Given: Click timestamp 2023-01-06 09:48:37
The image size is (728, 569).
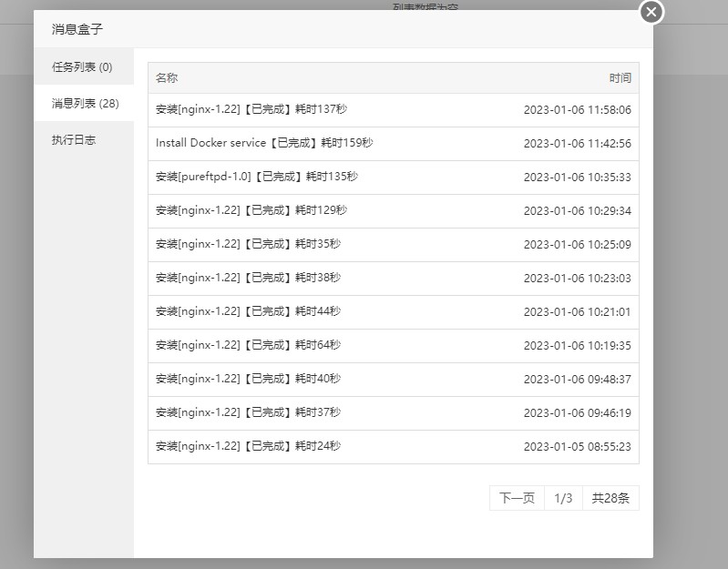Looking at the screenshot, I should coord(577,380).
